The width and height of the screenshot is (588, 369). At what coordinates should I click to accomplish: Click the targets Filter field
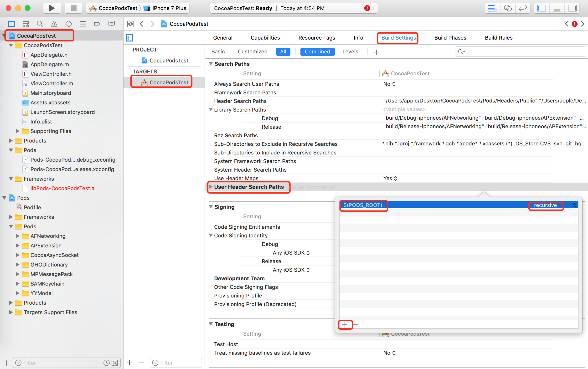[x=176, y=363]
